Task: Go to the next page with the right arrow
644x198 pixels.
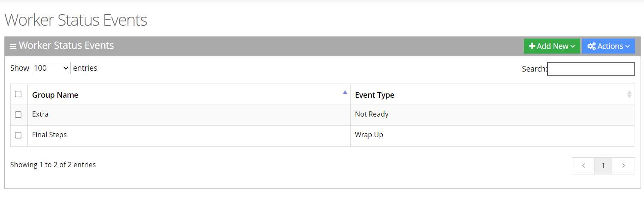Action: 623,166
